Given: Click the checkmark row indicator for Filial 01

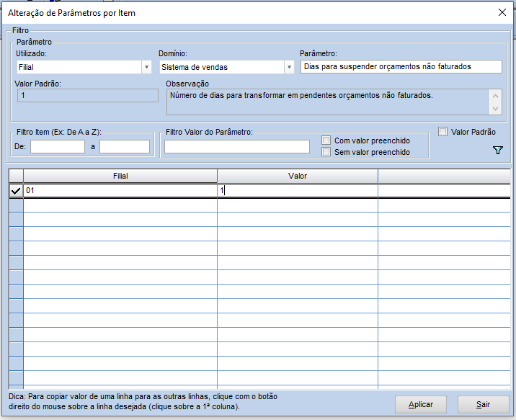Looking at the screenshot, I should coord(16,191).
